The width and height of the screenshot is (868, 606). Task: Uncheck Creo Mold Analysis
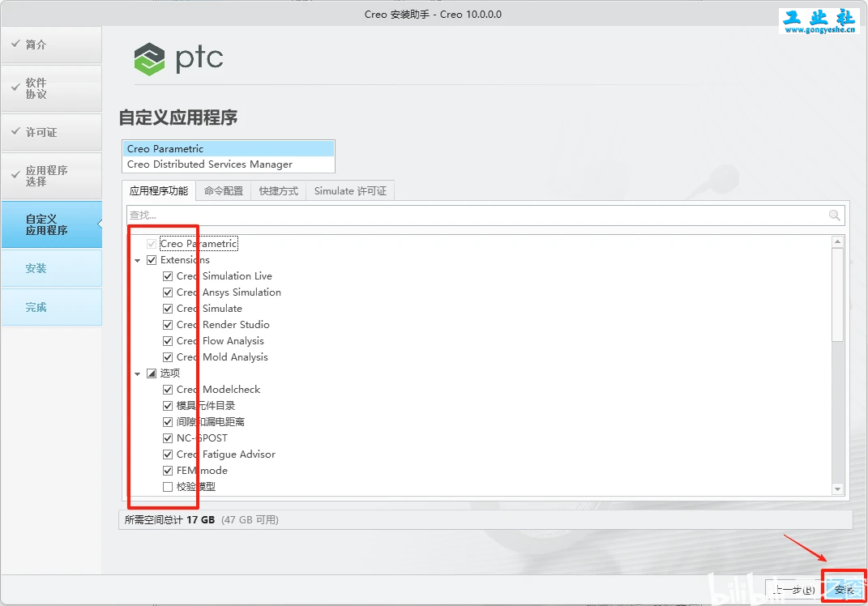click(168, 357)
